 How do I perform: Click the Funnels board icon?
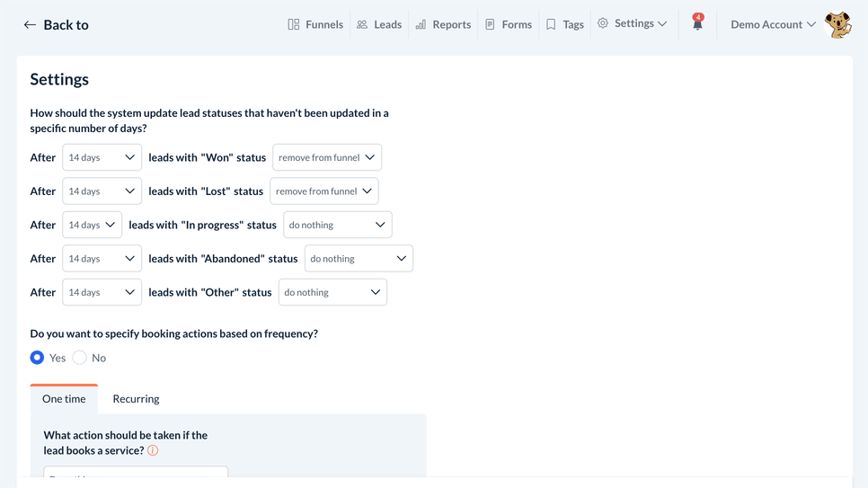[x=294, y=24]
